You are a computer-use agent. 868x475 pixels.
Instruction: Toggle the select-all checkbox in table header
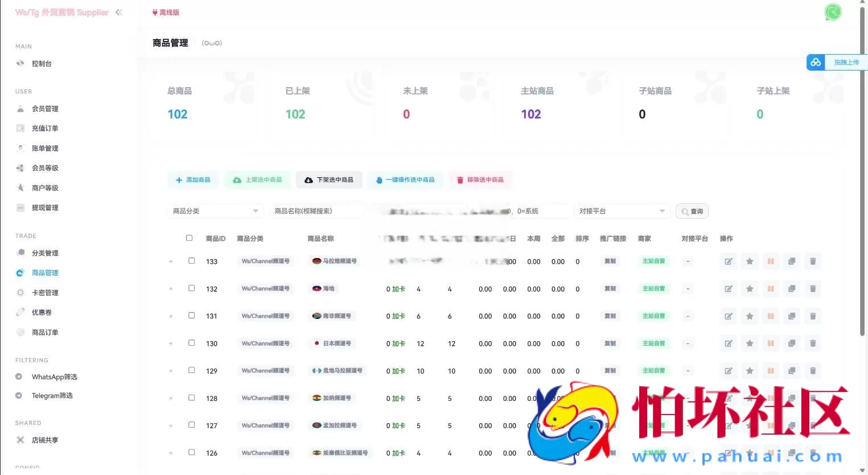(x=189, y=237)
